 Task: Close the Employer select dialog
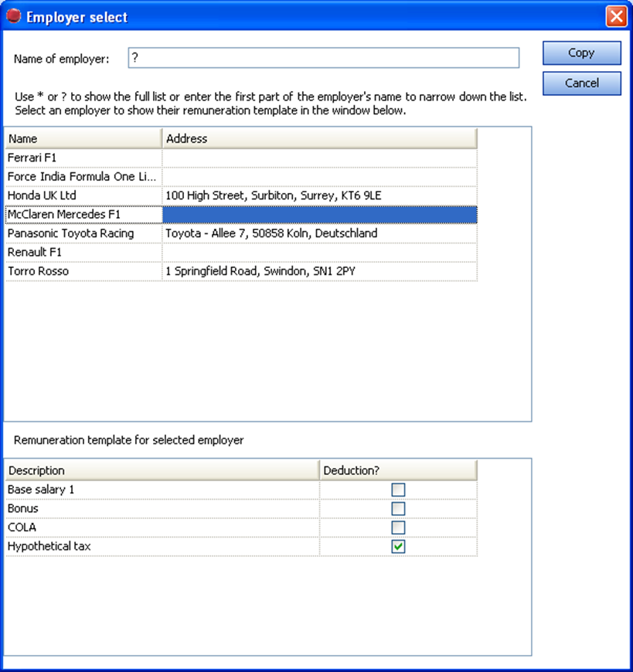point(616,17)
